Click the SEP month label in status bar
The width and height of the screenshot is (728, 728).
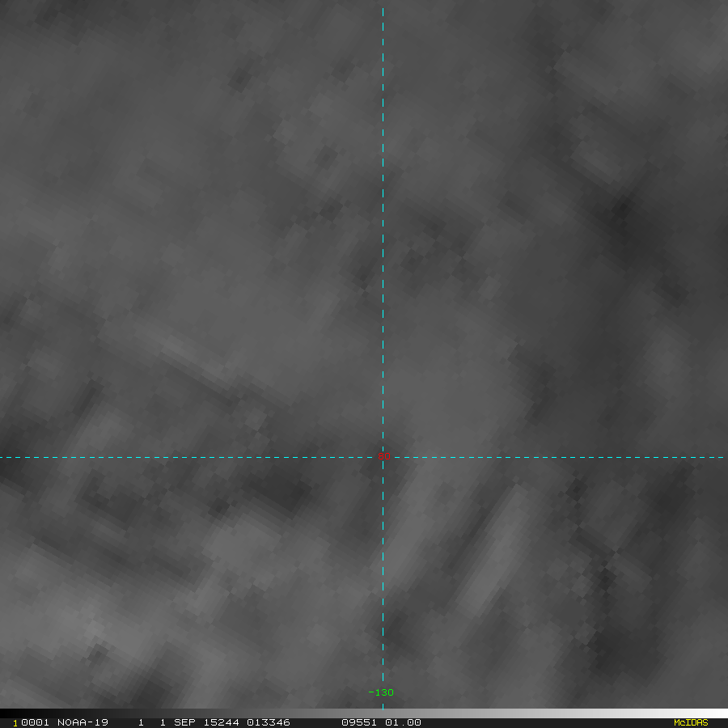[185, 722]
